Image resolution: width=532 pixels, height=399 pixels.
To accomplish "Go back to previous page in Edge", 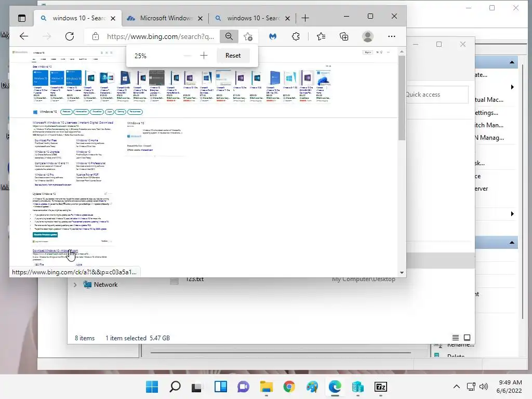I will coord(24,36).
